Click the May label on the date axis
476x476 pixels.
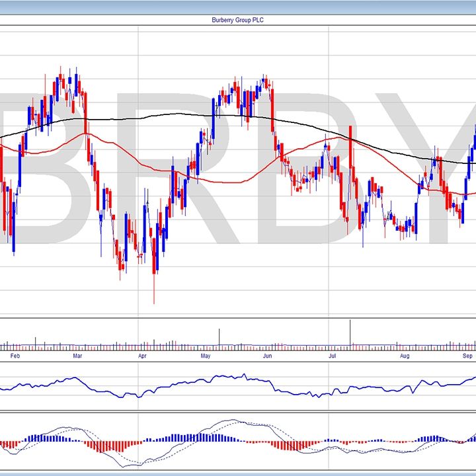(206, 356)
